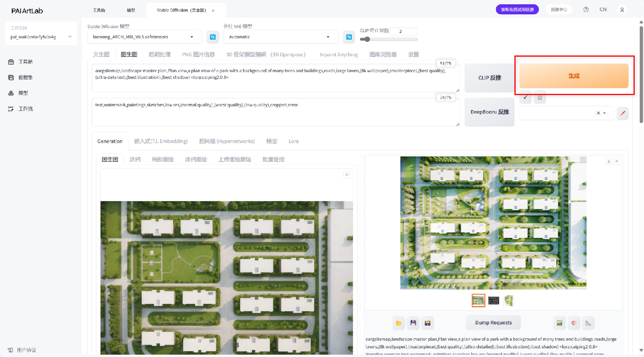Open the 资源中心 button
The height and width of the screenshot is (357, 644).
click(x=559, y=10)
